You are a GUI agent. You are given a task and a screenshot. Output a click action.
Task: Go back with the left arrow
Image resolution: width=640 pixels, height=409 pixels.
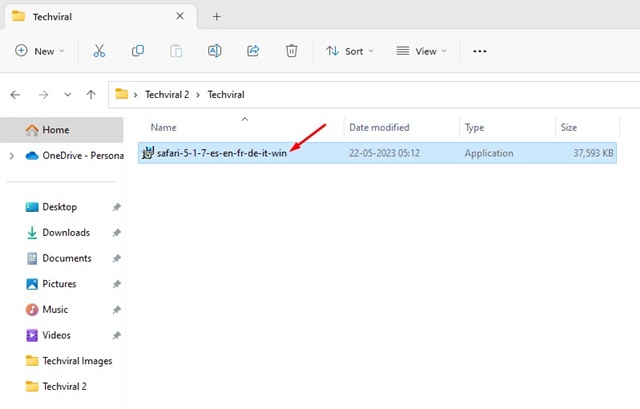tap(15, 95)
